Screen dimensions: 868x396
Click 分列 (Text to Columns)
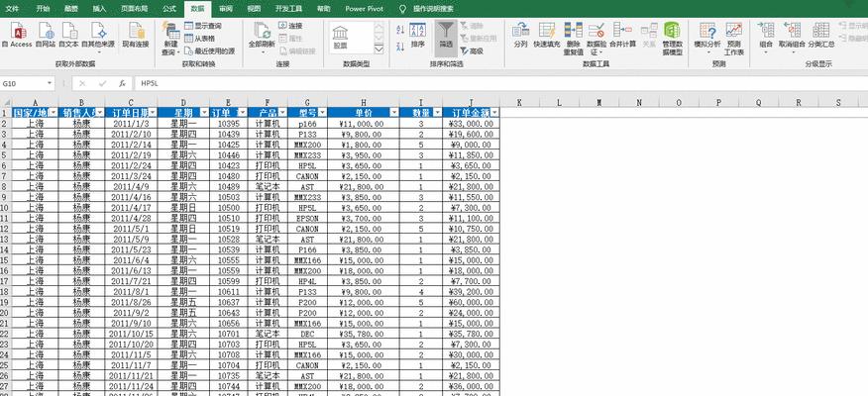(x=520, y=35)
